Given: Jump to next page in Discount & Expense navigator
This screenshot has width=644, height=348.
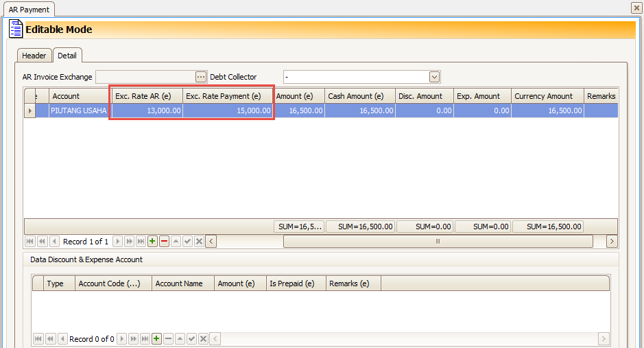Looking at the screenshot, I should (133, 338).
